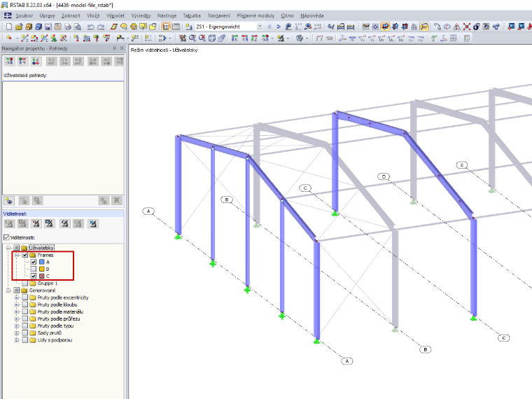The width and height of the screenshot is (532, 399).
Task: Click the X view icon in second toolbar
Action: pos(234,38)
